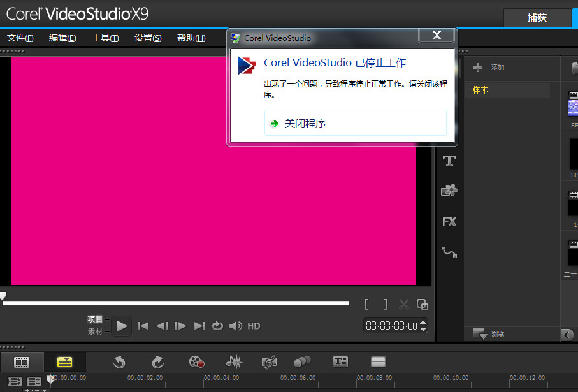
Task: Click the white preview trim bar
Action: click(x=175, y=303)
